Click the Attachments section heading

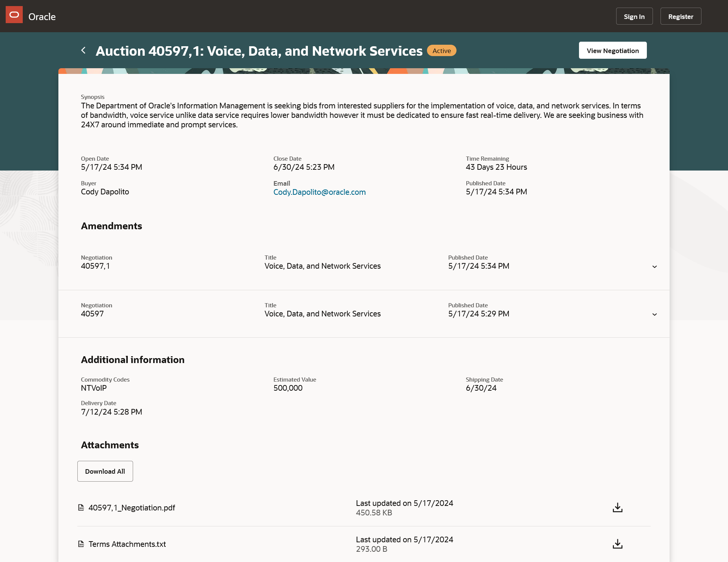110,445
